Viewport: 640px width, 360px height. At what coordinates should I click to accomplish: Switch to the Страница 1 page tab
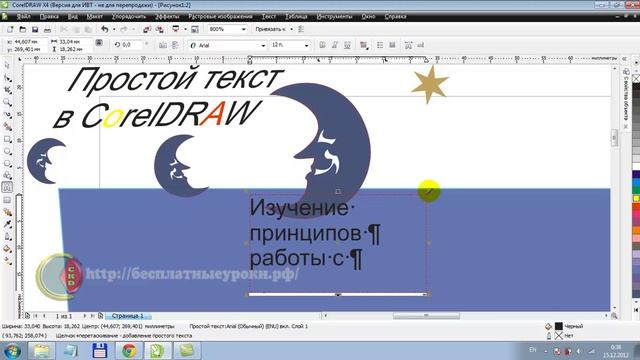pyautogui.click(x=128, y=316)
